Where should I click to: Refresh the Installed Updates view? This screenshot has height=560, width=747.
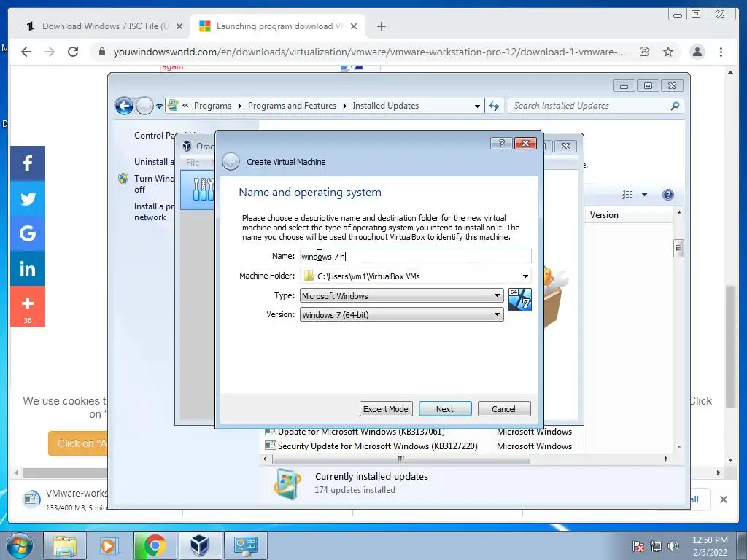pos(494,106)
